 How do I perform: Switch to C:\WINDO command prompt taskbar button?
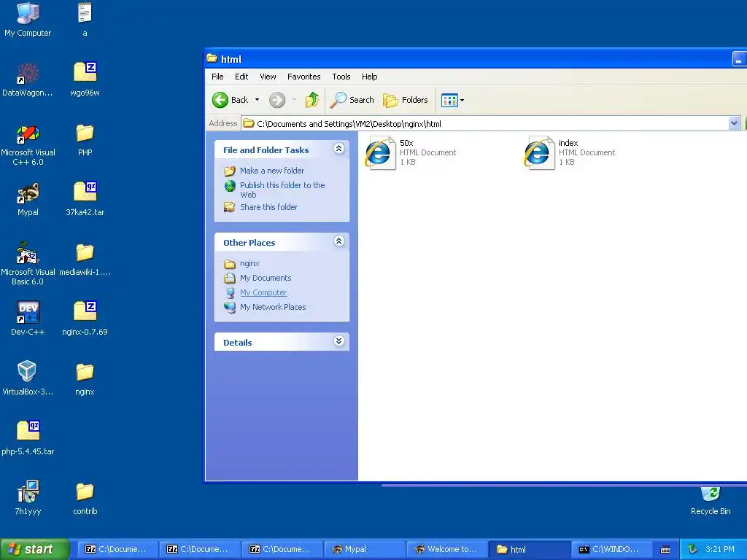pyautogui.click(x=611, y=549)
